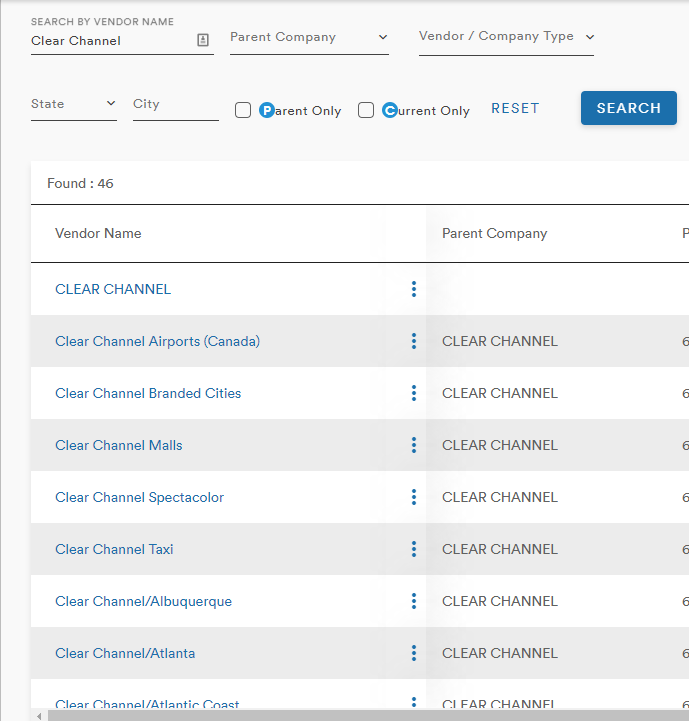Screen dimensions: 689x721
Task: Enable the Parent Only checkbox
Action: (243, 110)
